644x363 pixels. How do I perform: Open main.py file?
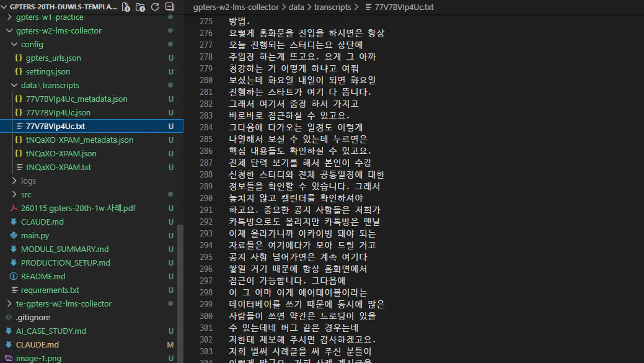click(35, 236)
